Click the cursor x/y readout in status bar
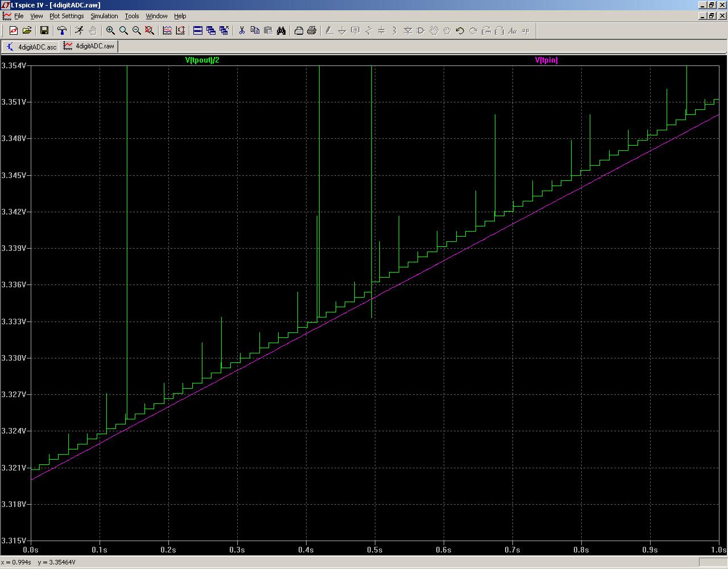This screenshot has height=569, width=728. tap(39, 562)
